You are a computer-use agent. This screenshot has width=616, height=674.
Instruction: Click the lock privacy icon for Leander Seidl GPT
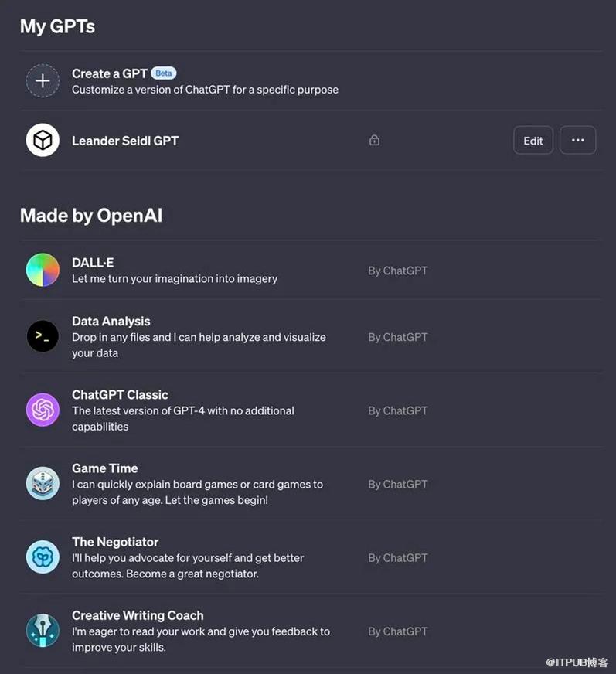coord(374,141)
